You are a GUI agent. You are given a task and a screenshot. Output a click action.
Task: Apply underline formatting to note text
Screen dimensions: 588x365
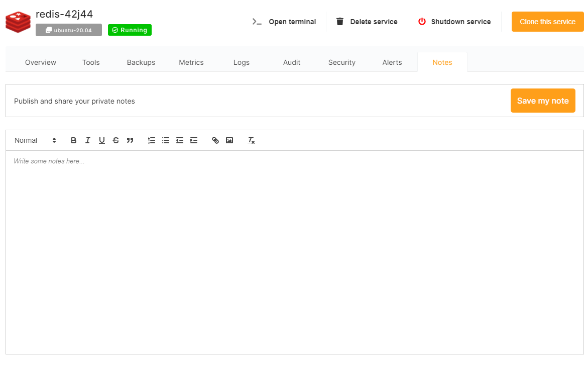[102, 140]
